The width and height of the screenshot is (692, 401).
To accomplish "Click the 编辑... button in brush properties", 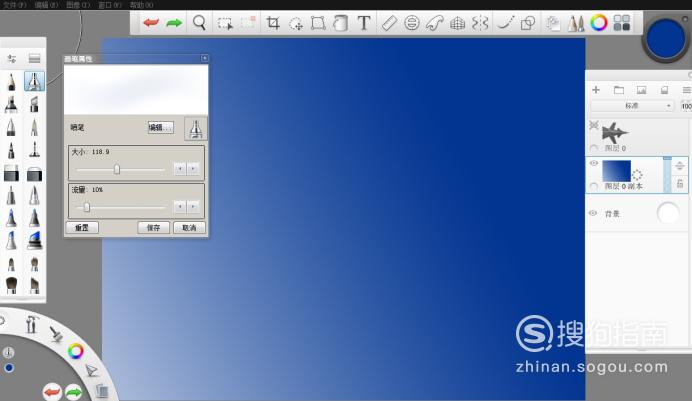I will (x=161, y=127).
